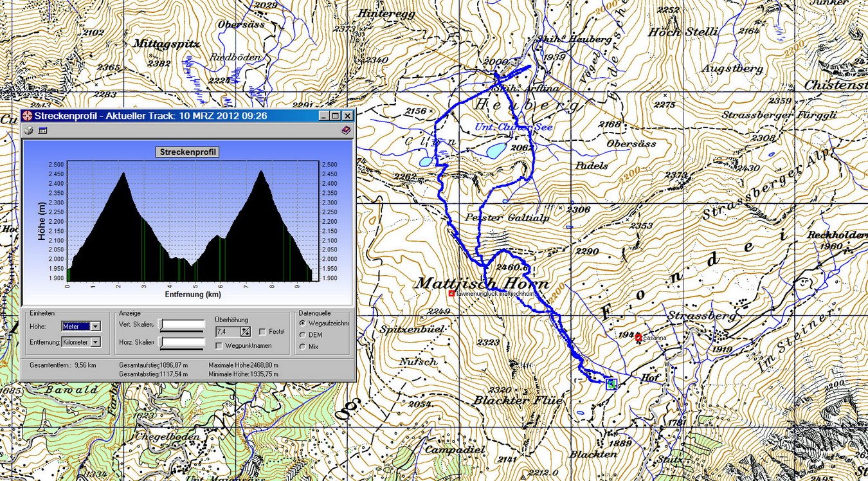Click the green track start marker near Hof
The width and height of the screenshot is (868, 481).
point(611,384)
